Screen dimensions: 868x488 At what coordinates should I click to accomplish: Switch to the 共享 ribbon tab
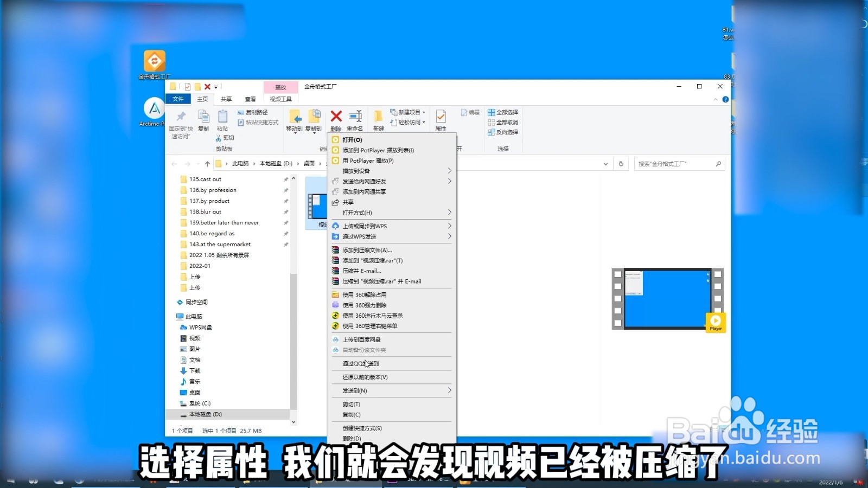pos(226,99)
